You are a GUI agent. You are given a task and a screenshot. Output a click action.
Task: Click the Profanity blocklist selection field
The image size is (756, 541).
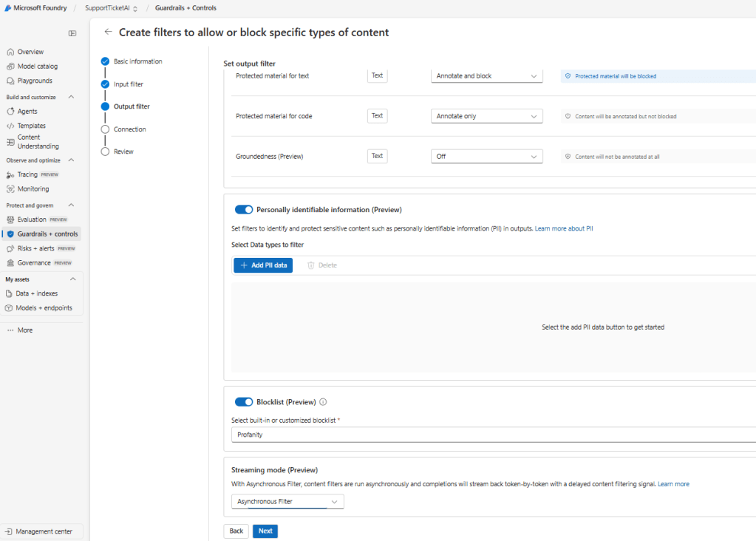point(488,435)
